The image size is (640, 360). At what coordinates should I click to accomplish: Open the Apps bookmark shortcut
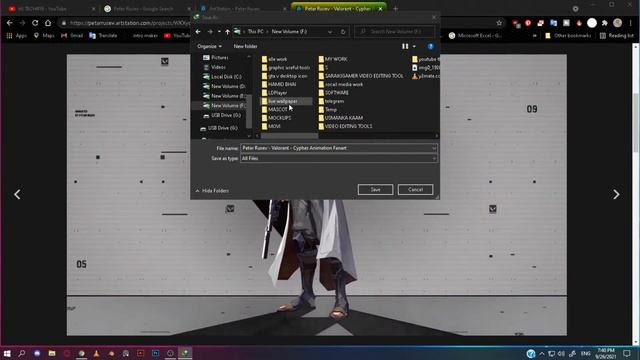16,36
